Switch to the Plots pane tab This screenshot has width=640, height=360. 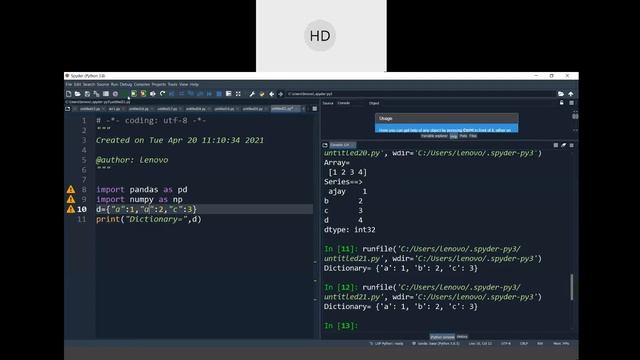tap(463, 136)
